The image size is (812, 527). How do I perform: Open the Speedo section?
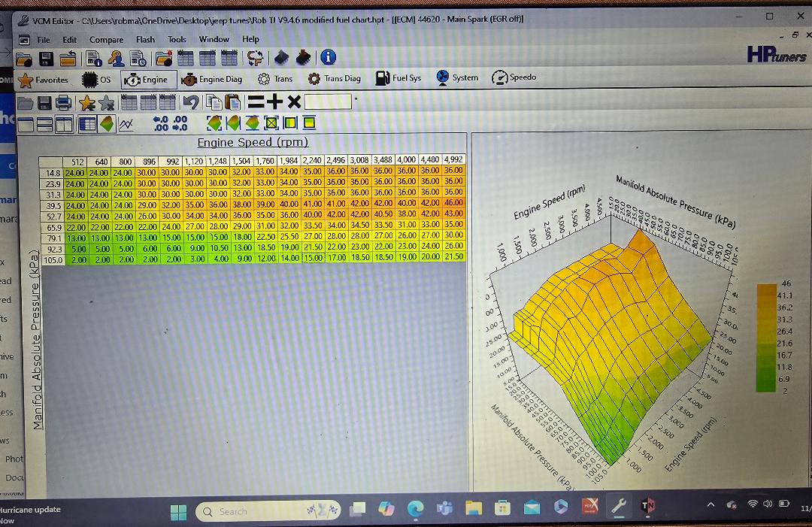coord(514,77)
